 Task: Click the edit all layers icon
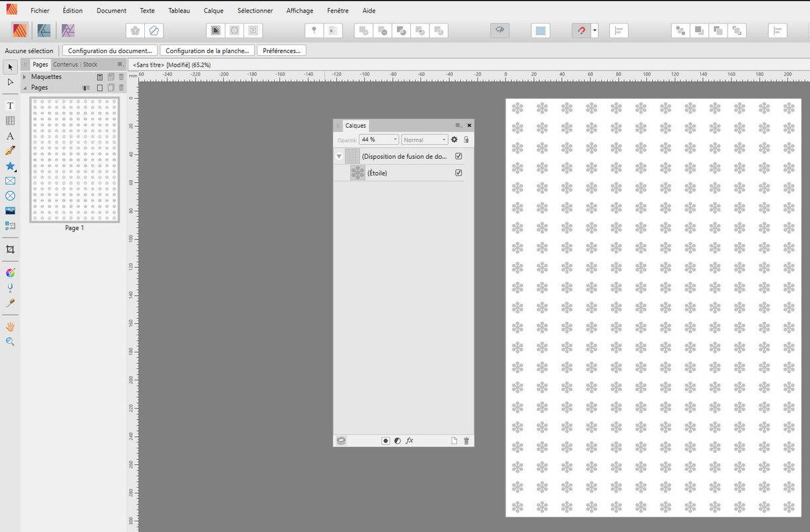pos(341,441)
